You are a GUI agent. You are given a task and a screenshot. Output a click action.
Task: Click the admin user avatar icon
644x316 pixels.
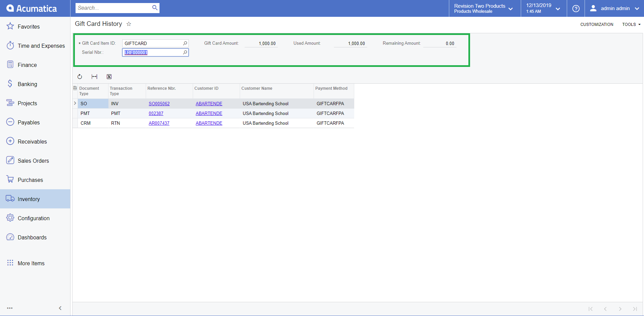pos(593,8)
